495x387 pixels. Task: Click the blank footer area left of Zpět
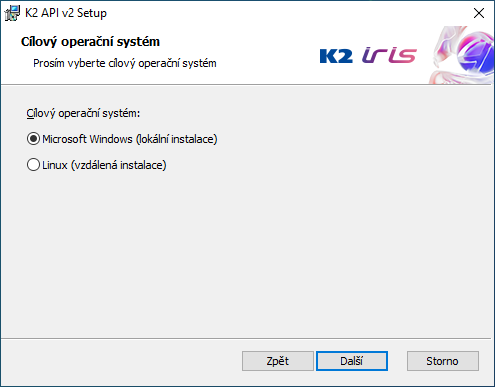click(x=120, y=361)
